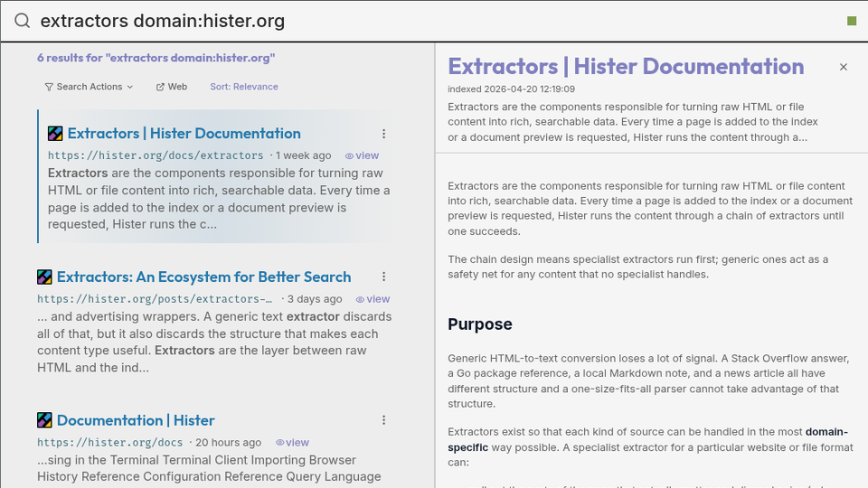Click the 6 results count text

click(x=156, y=58)
